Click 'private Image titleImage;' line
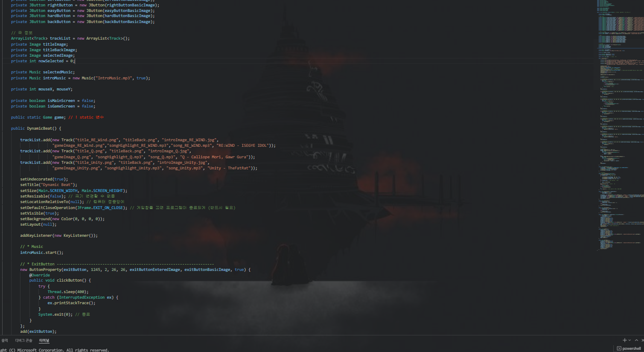The width and height of the screenshot is (644, 352). (x=39, y=44)
